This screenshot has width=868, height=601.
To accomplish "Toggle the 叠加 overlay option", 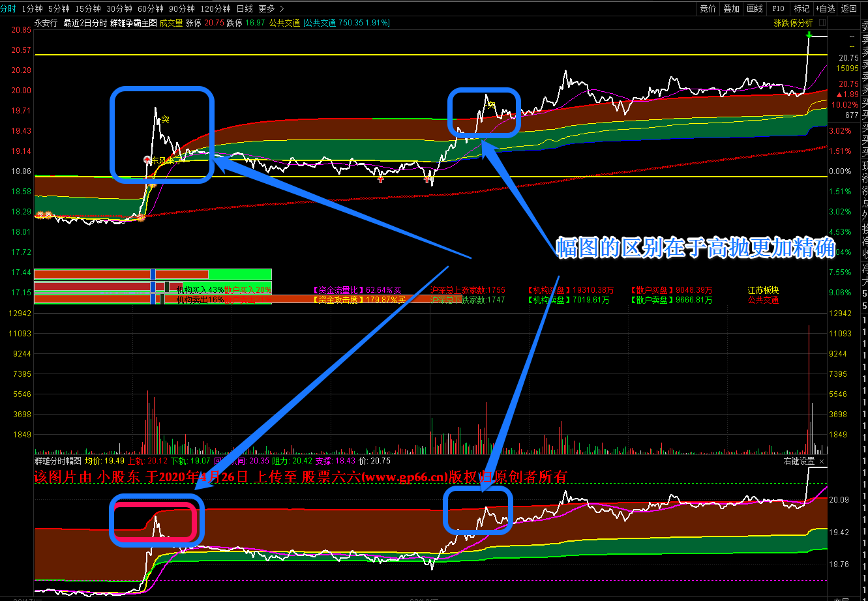I will point(731,8).
